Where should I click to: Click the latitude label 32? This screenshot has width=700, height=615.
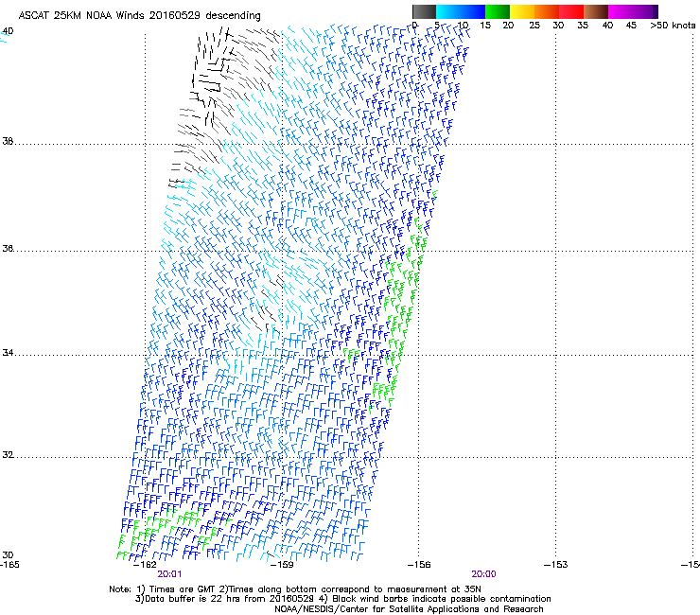coord(8,455)
